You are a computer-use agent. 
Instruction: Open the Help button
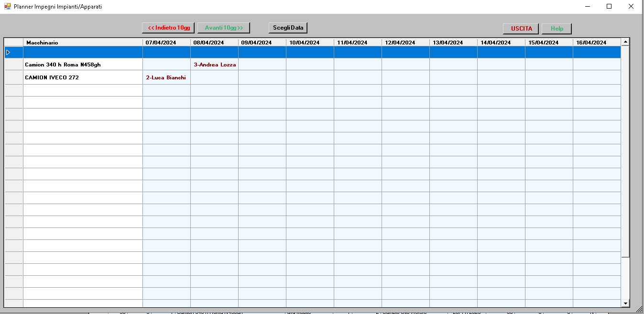pos(557,29)
